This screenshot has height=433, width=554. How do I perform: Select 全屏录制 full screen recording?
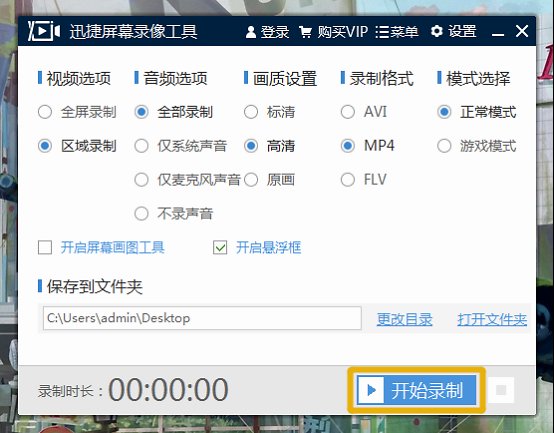click(x=77, y=112)
